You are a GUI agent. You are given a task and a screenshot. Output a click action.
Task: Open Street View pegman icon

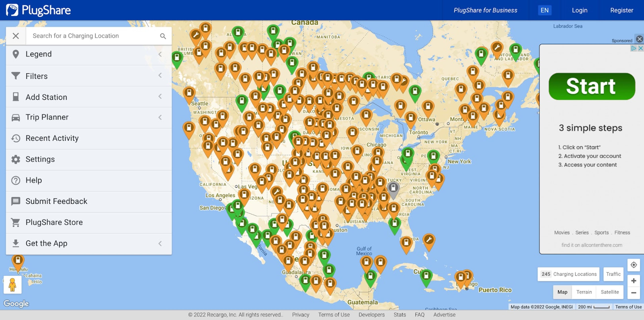click(13, 284)
